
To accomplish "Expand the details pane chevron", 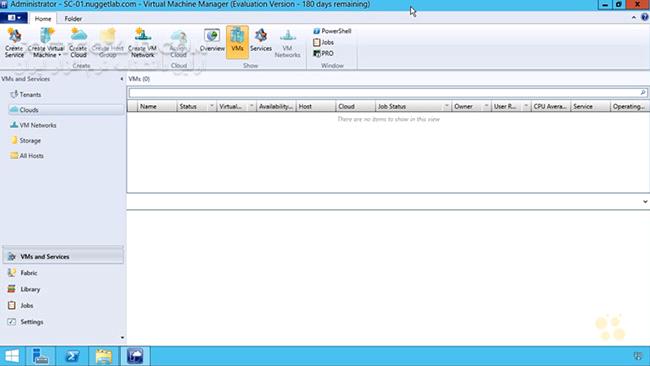I will 645,201.
